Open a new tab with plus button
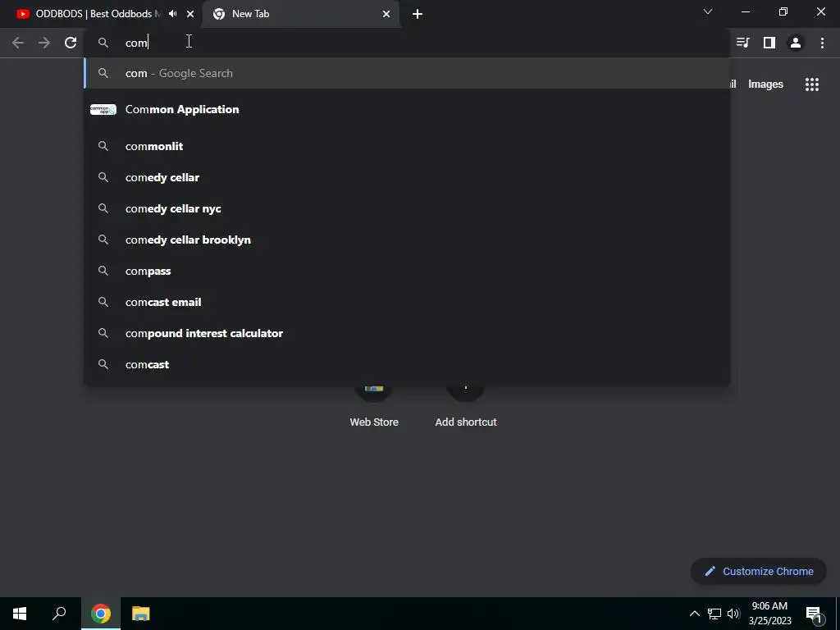Viewport: 840px width, 630px height. [x=418, y=14]
